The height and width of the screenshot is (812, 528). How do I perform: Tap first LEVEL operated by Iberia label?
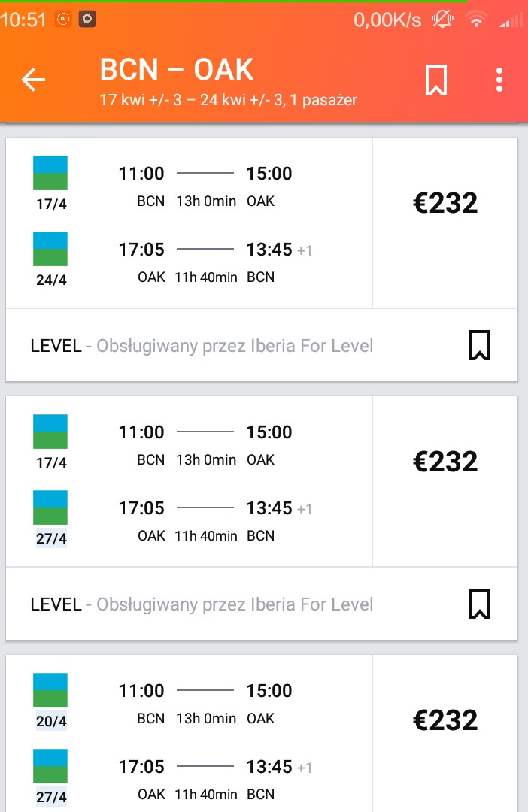click(202, 345)
